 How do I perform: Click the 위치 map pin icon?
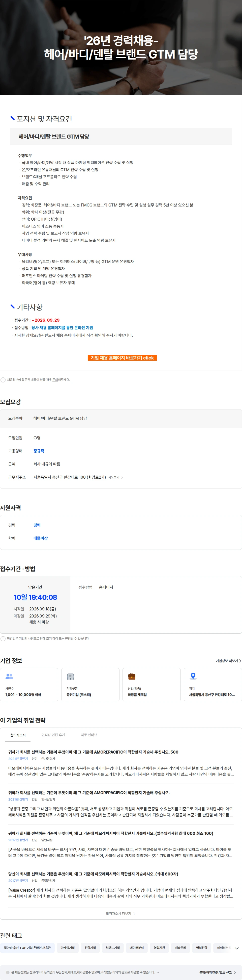click(193, 676)
